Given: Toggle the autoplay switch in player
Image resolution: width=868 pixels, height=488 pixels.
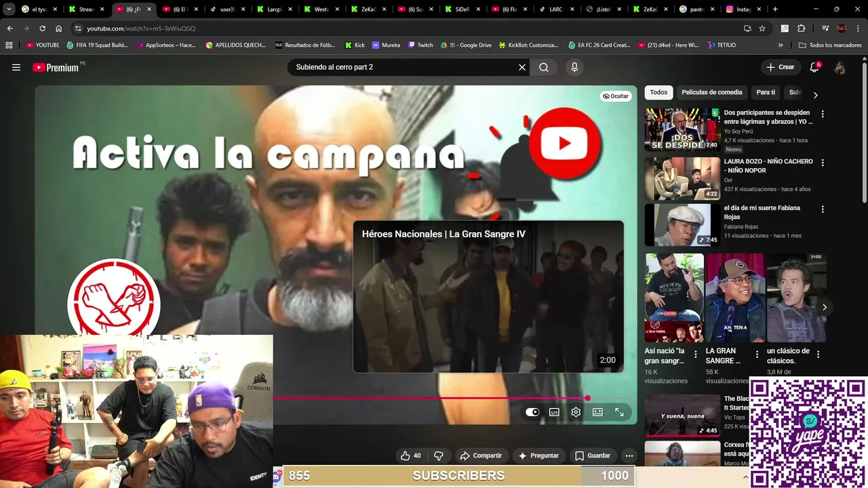Looking at the screenshot, I should click(x=532, y=412).
